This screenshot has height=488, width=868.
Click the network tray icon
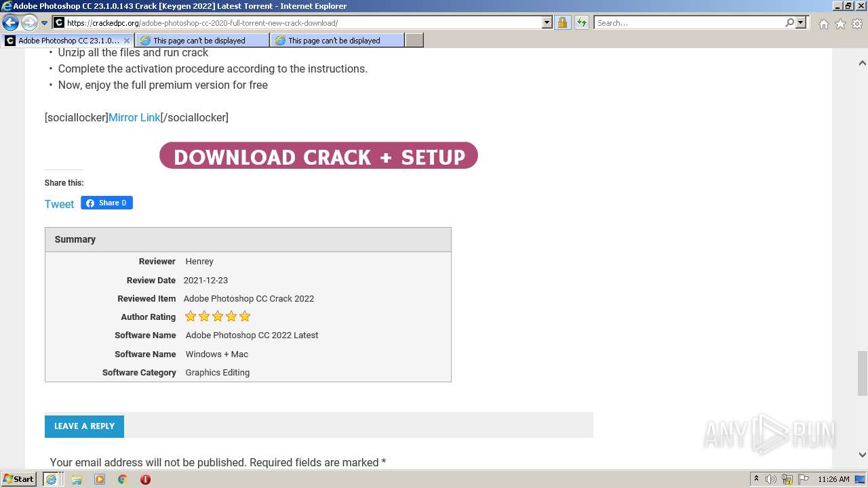pyautogui.click(x=787, y=479)
